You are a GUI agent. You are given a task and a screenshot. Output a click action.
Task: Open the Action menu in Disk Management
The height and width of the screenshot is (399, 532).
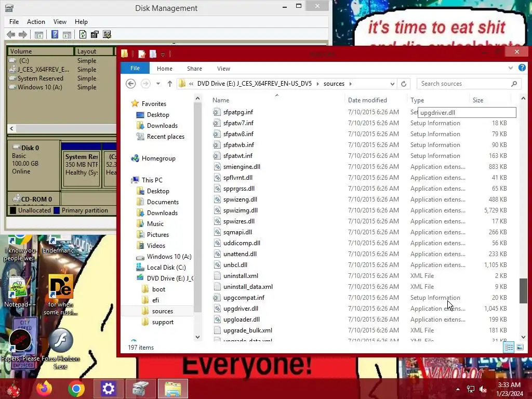point(36,22)
